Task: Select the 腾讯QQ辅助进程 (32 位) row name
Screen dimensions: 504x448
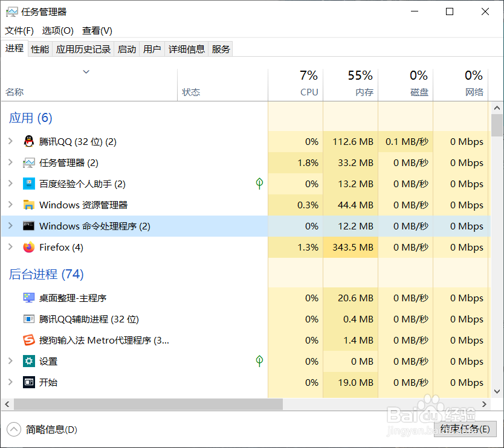Action: pyautogui.click(x=89, y=319)
